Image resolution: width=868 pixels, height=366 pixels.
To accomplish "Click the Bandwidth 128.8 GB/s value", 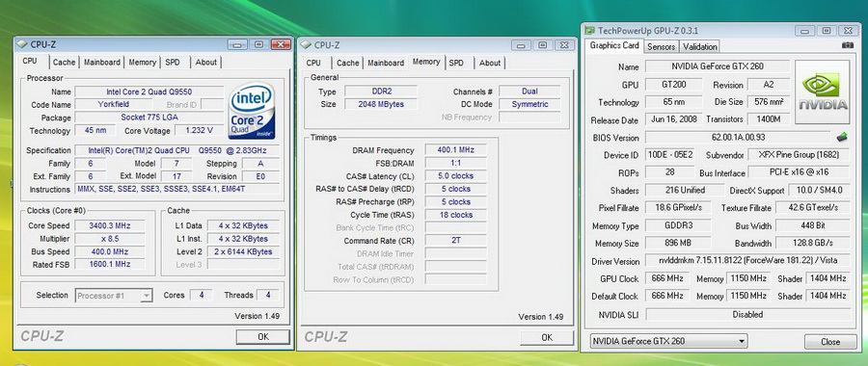I will (x=812, y=243).
